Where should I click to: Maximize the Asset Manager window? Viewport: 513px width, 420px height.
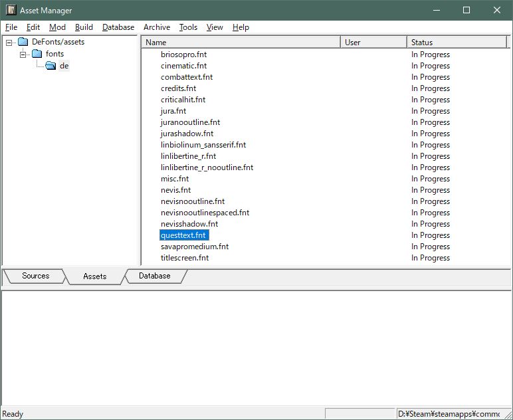[x=466, y=10]
